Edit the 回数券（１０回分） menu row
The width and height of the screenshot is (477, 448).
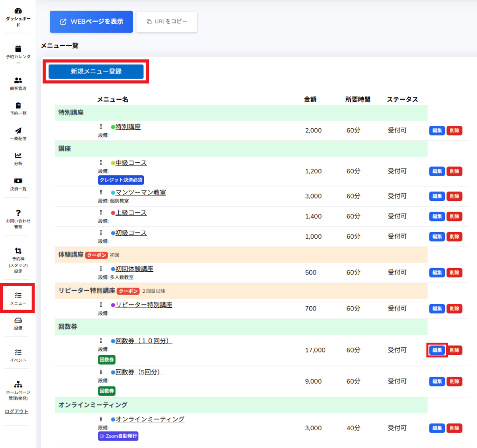click(x=437, y=350)
